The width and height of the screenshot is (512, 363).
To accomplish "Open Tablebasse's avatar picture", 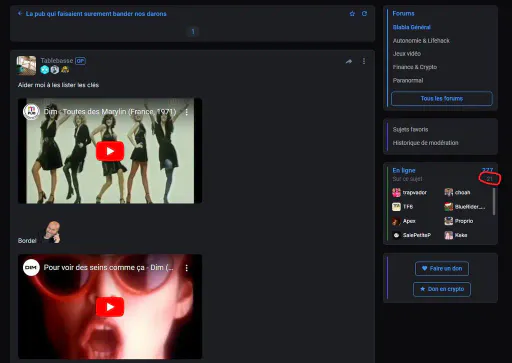I will 26,65.
